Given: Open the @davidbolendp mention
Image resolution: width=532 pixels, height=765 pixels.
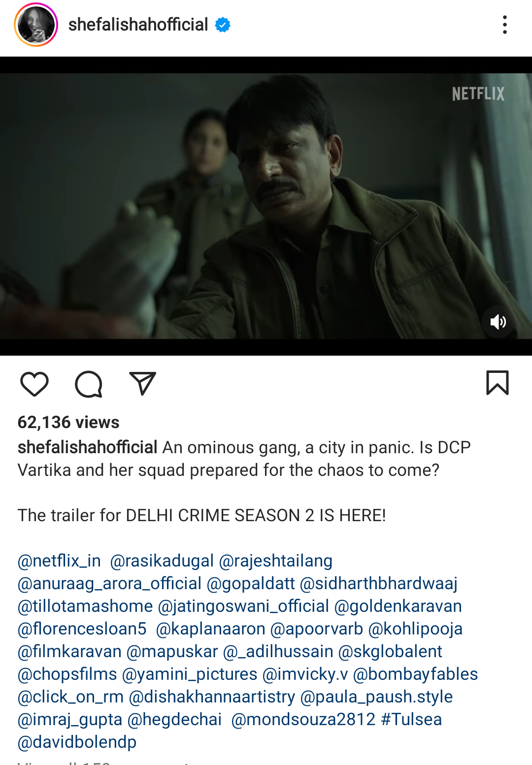Looking at the screenshot, I should (x=77, y=742).
